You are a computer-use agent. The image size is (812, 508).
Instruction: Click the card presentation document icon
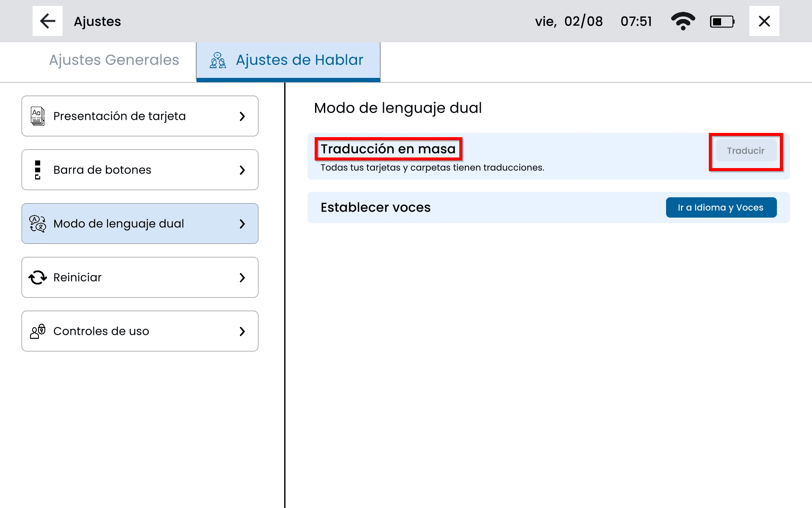pyautogui.click(x=38, y=116)
